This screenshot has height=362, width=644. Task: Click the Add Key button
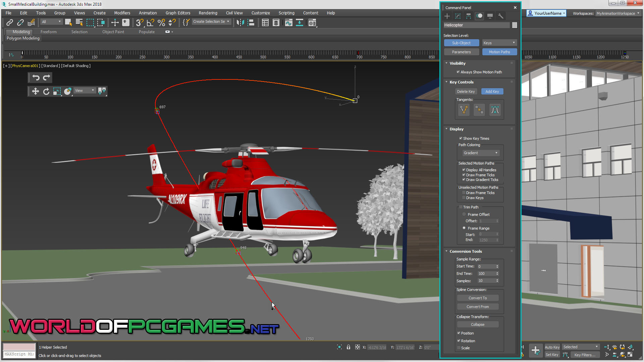(x=492, y=91)
